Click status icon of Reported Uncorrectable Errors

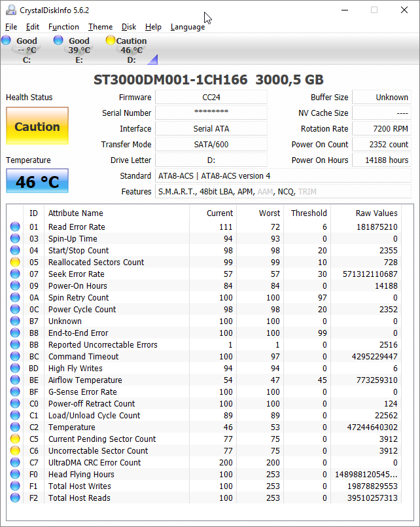coord(15,344)
